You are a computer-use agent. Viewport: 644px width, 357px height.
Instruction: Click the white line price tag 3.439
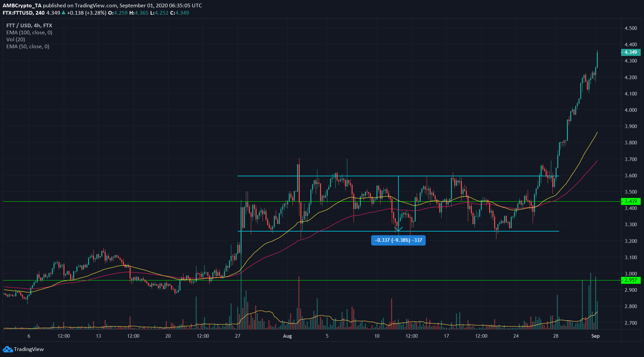pyautogui.click(x=630, y=201)
